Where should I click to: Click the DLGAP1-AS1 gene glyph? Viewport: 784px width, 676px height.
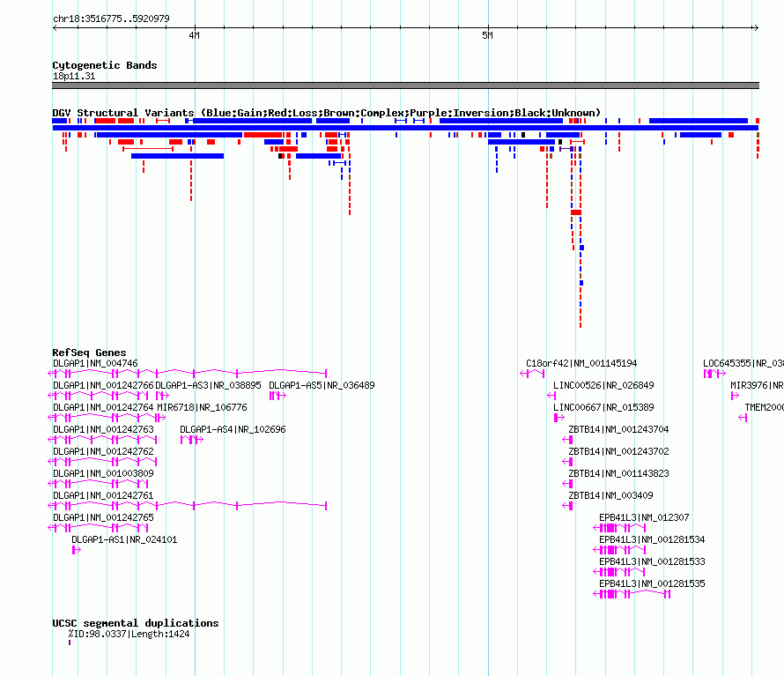click(76, 550)
